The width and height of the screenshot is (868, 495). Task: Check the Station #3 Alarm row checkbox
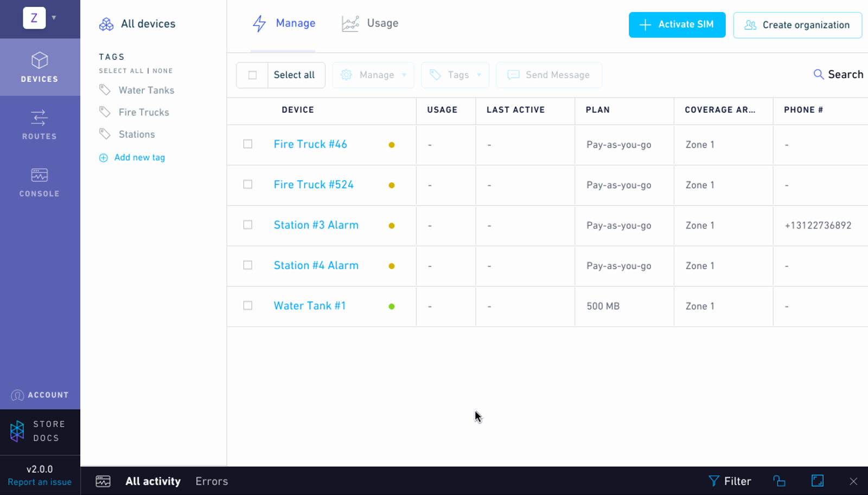pyautogui.click(x=248, y=225)
